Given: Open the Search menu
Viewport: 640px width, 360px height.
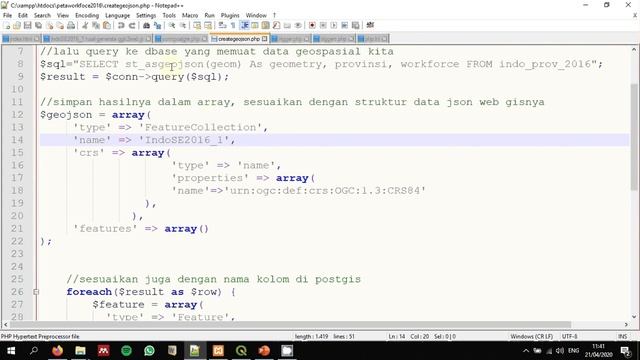Looking at the screenshot, I should coord(42,16).
